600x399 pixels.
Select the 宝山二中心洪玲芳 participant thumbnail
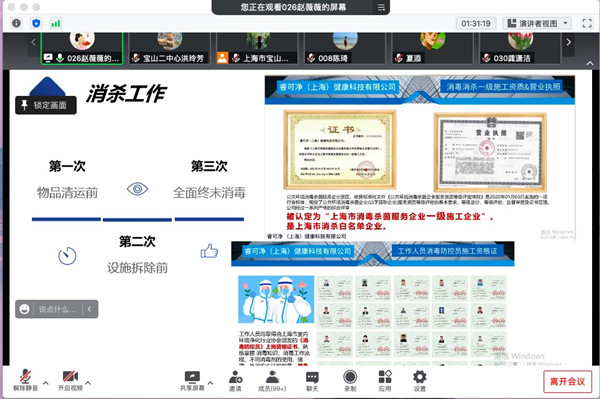[x=170, y=48]
